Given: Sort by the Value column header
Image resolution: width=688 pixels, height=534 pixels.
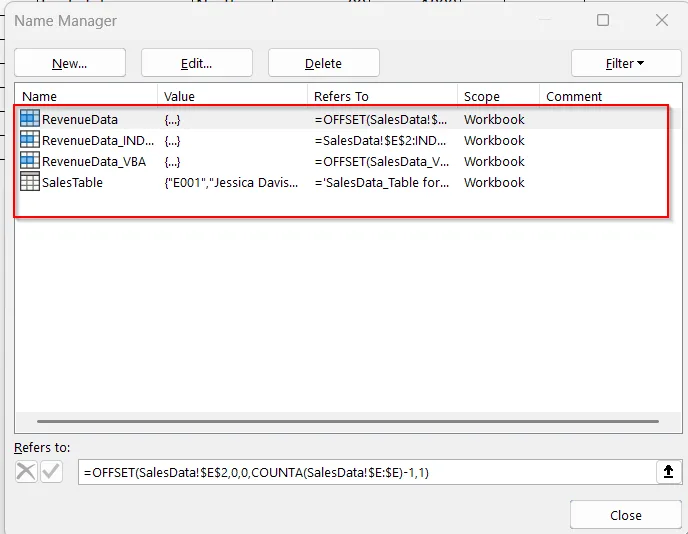Looking at the screenshot, I should (x=233, y=96).
